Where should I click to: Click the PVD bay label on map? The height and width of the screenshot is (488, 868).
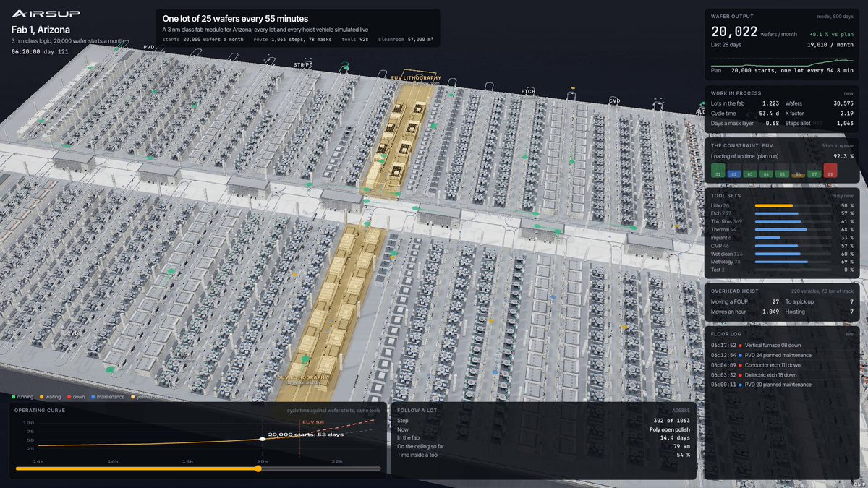click(x=149, y=47)
